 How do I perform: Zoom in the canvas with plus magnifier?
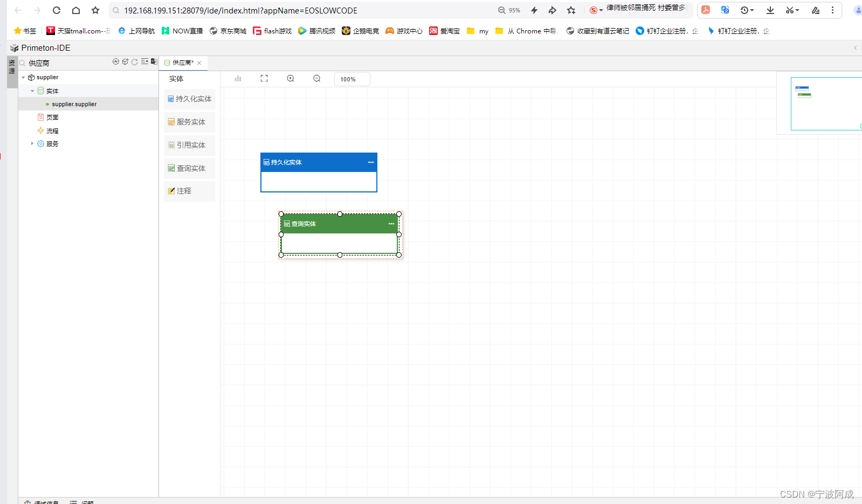pos(291,79)
